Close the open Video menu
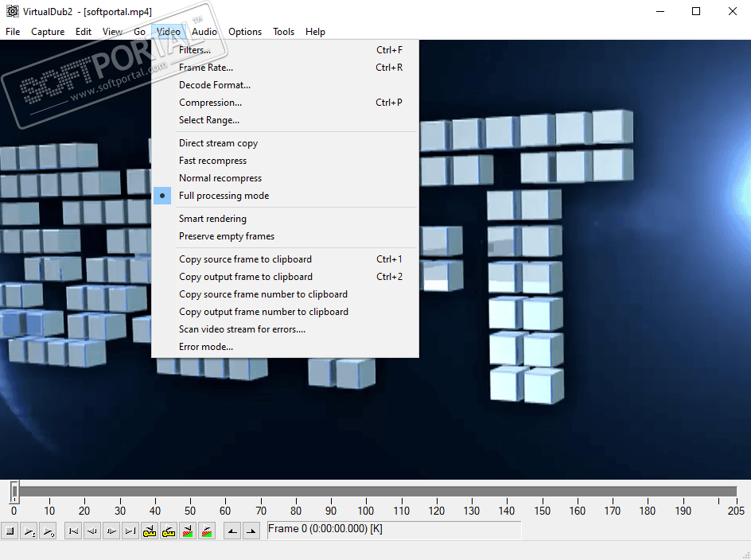 pos(169,32)
